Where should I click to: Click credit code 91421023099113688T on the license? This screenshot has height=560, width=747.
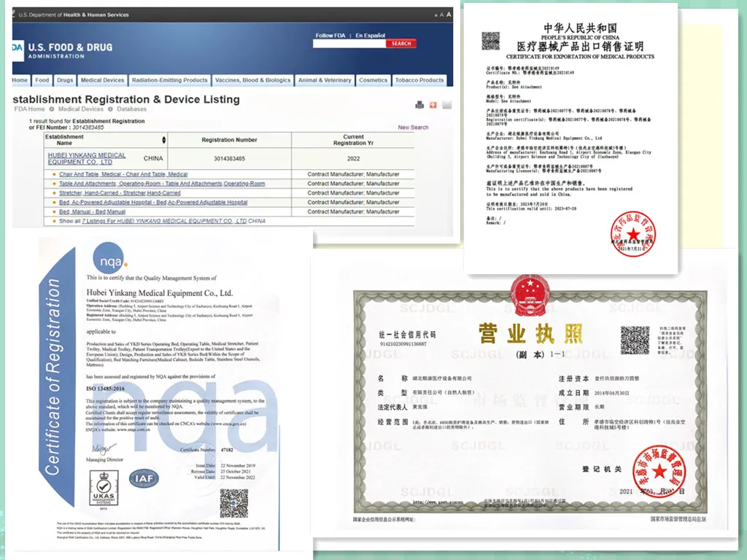[403, 344]
